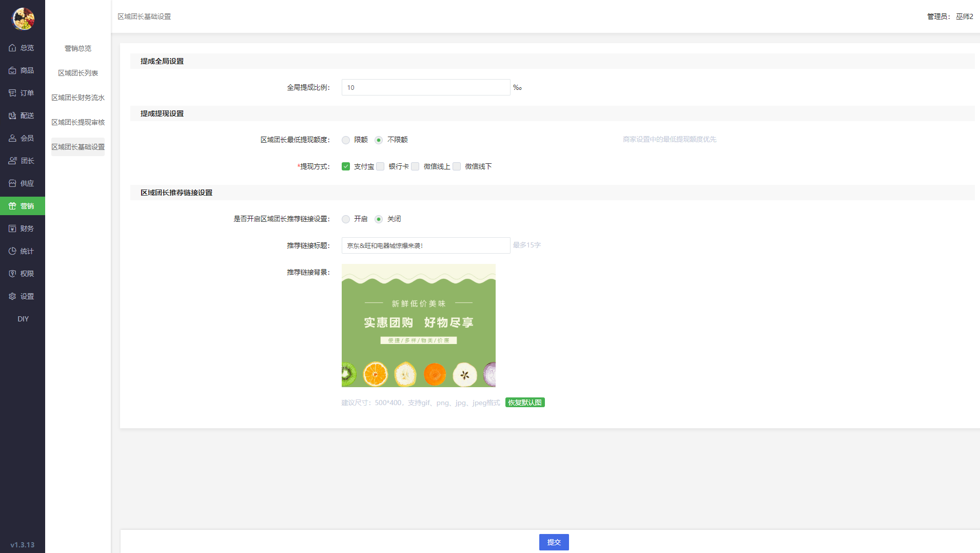
Task: Click the 恢复默认图 restore button
Action: (x=524, y=403)
